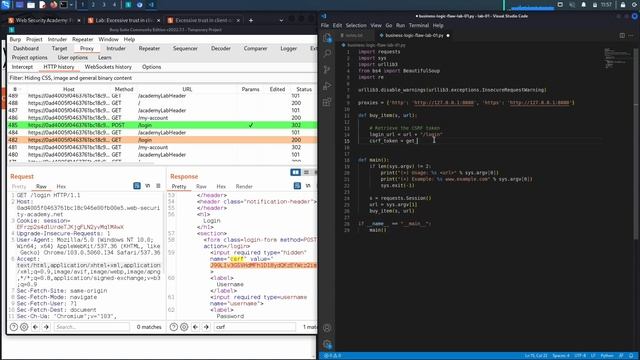This screenshot has width=640, height=360.
Task: Open Request pane search settings gear
Action: click(x=24, y=327)
